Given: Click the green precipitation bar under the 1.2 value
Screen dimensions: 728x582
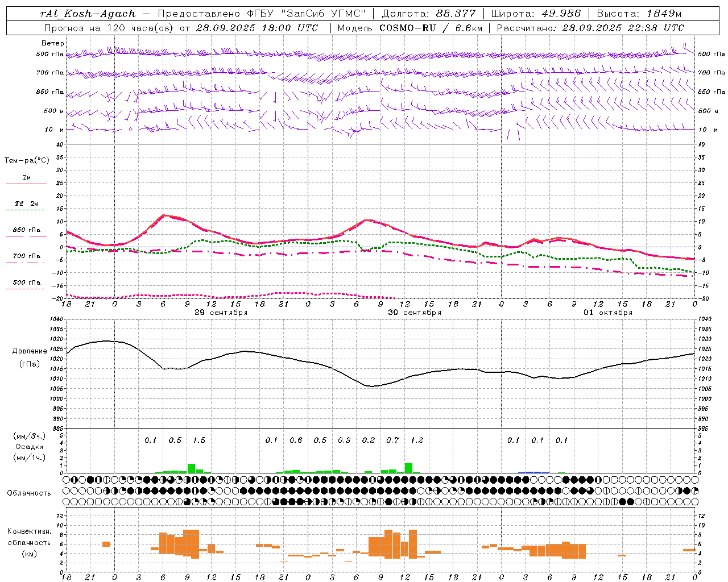Looking at the screenshot, I should tap(408, 468).
